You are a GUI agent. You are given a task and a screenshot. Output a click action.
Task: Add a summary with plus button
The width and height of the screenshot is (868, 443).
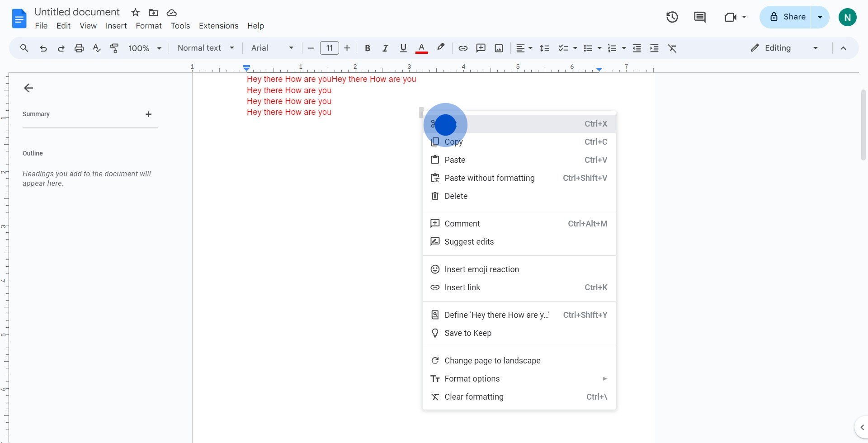[148, 114]
